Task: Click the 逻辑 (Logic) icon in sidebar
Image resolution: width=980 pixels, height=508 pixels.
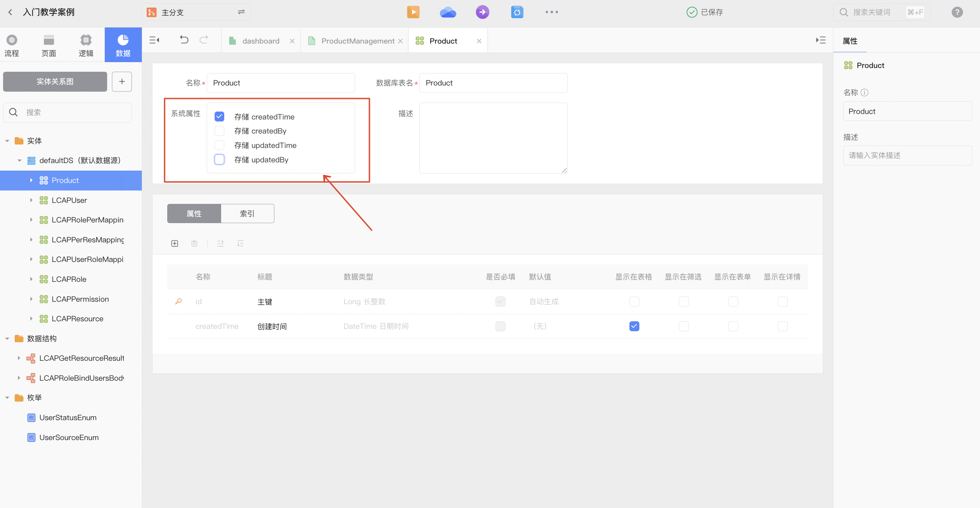Action: click(86, 46)
